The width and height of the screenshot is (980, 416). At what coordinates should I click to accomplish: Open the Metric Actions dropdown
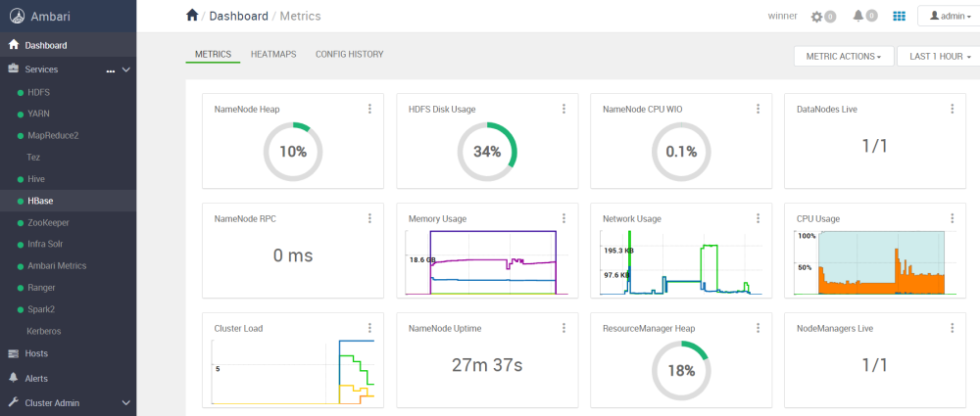tap(844, 56)
